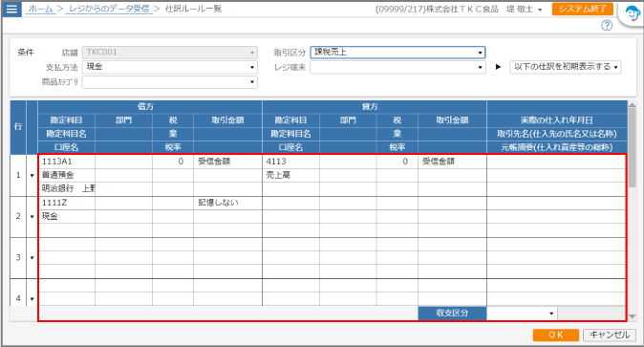Viewport: 644px width, 347px height.
Task: Open the 商品カテゴリ dropdown
Action: coord(170,82)
